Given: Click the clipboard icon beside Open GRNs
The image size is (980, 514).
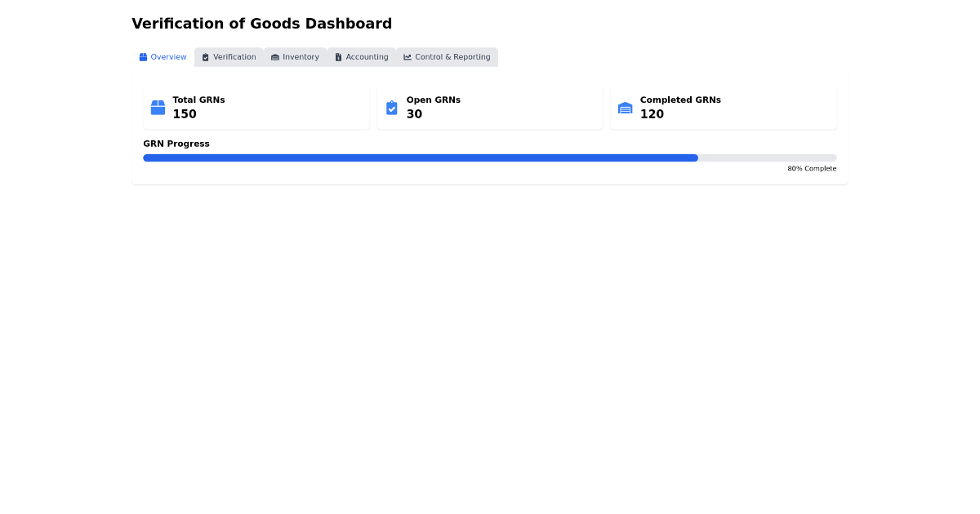Looking at the screenshot, I should pyautogui.click(x=392, y=108).
